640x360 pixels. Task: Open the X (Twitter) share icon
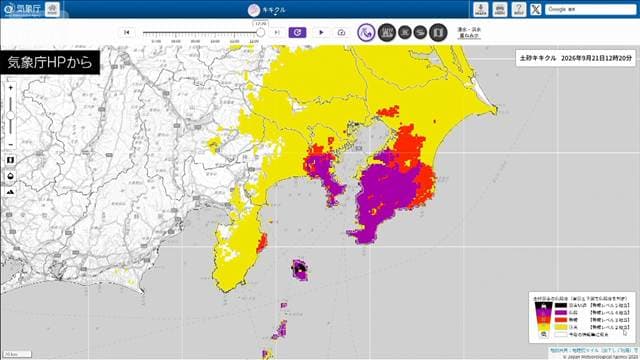[x=536, y=9]
